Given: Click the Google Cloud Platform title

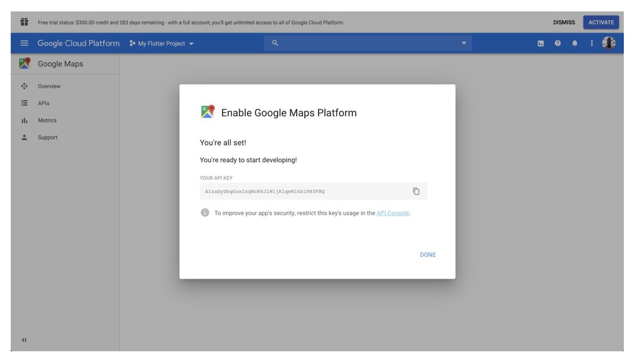Looking at the screenshot, I should (x=79, y=43).
